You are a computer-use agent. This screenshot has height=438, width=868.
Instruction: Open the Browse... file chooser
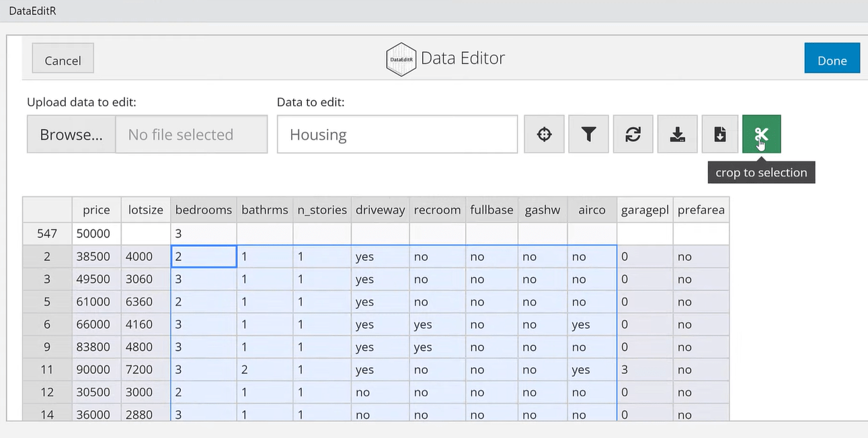click(x=71, y=135)
